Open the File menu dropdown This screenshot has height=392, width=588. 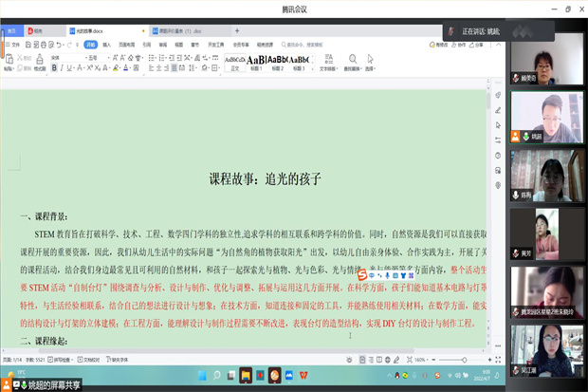click(x=15, y=44)
